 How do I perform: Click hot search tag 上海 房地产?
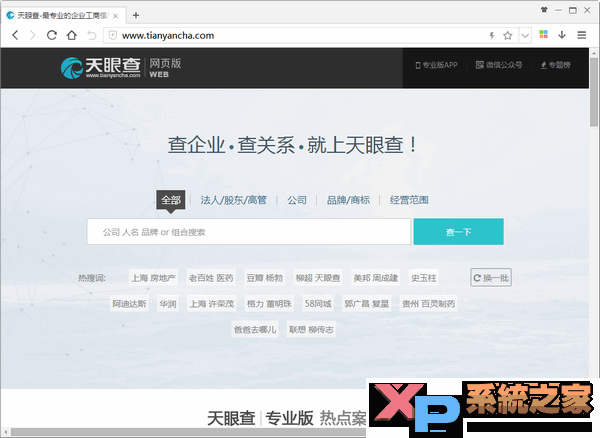click(153, 278)
